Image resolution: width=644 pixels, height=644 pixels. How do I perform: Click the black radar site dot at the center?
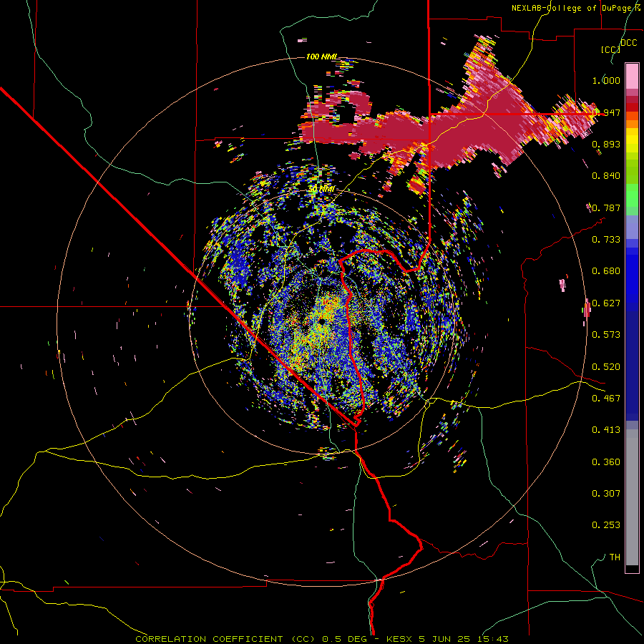[x=322, y=321]
